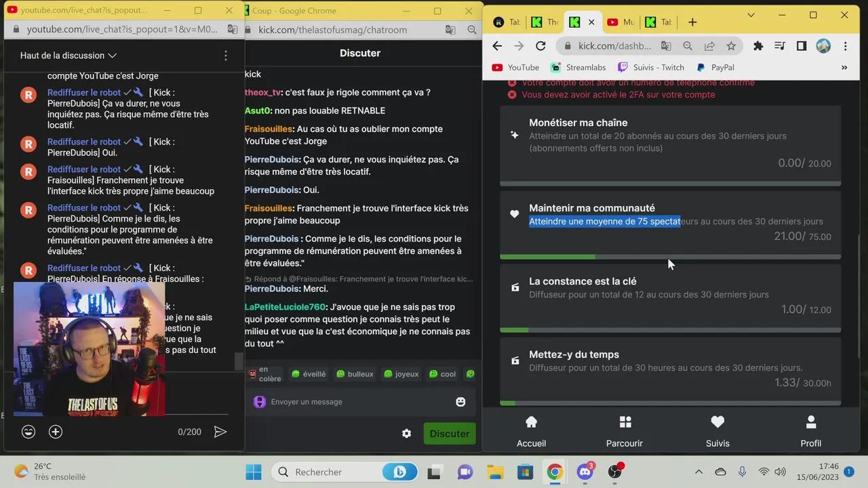The width and height of the screenshot is (868, 488).
Task: Click the send arrow in YouTube chat
Action: pos(220,432)
